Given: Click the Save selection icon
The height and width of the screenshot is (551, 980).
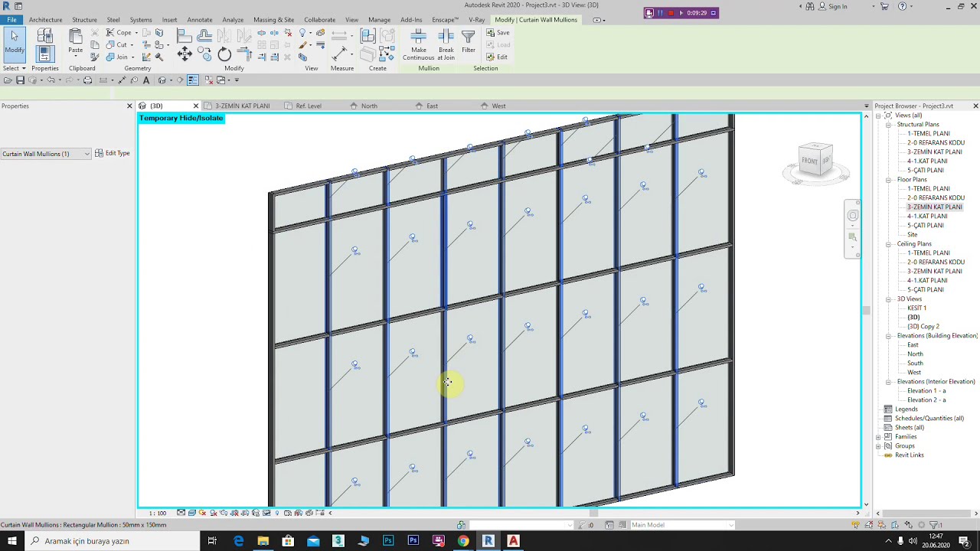Looking at the screenshot, I should 498,33.
